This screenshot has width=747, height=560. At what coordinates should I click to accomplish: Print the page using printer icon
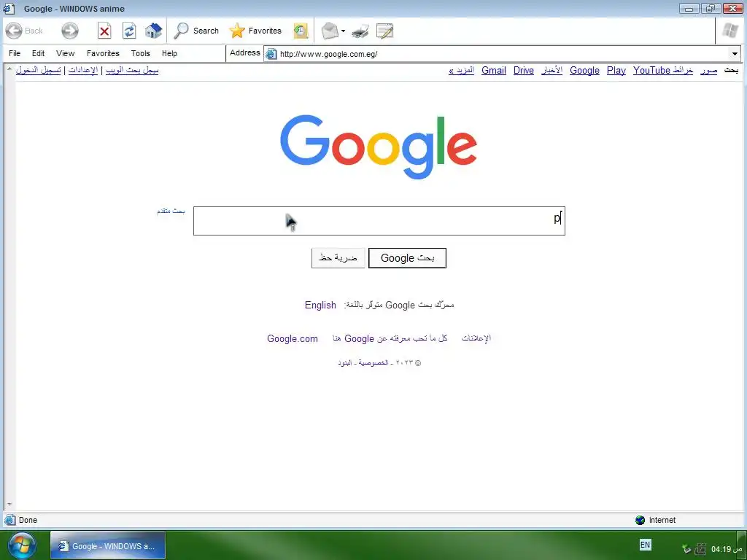[360, 31]
